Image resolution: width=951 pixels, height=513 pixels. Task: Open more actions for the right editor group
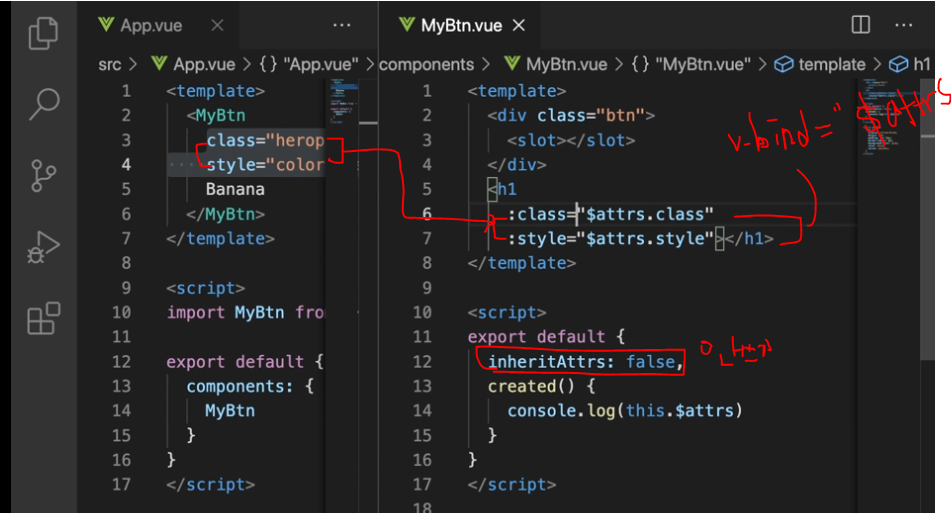click(904, 25)
